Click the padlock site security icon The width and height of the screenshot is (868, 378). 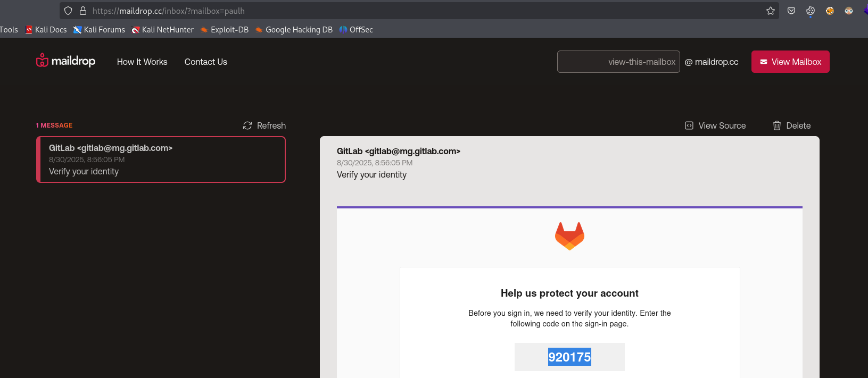[x=83, y=11]
